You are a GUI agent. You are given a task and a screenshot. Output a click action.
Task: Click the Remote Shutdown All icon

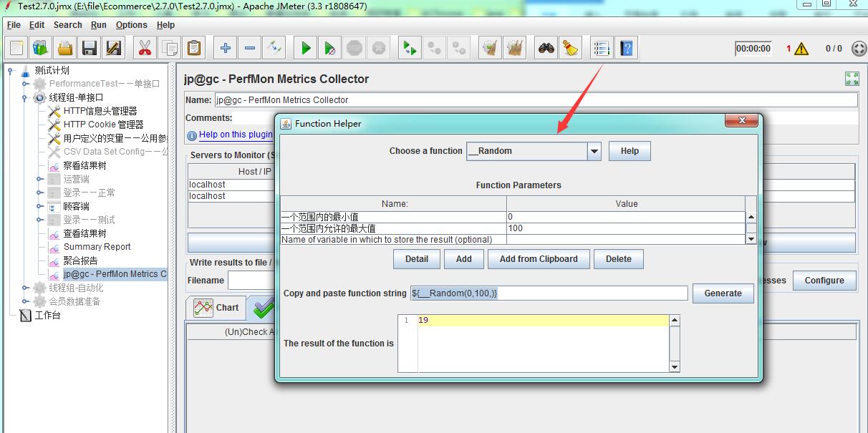tap(458, 48)
